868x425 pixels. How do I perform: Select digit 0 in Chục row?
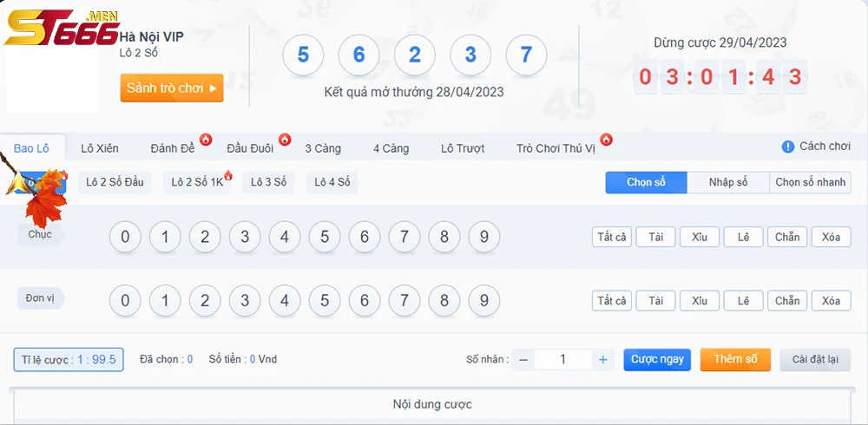125,237
